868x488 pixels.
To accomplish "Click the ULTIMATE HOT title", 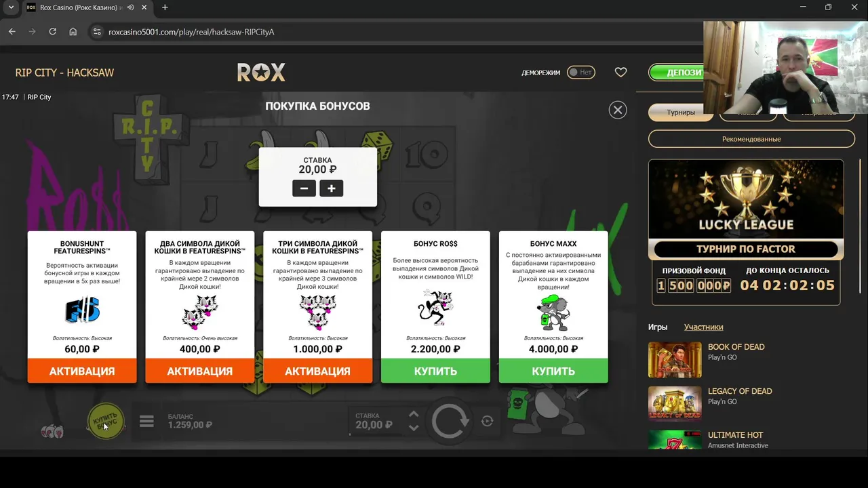I will click(x=735, y=435).
